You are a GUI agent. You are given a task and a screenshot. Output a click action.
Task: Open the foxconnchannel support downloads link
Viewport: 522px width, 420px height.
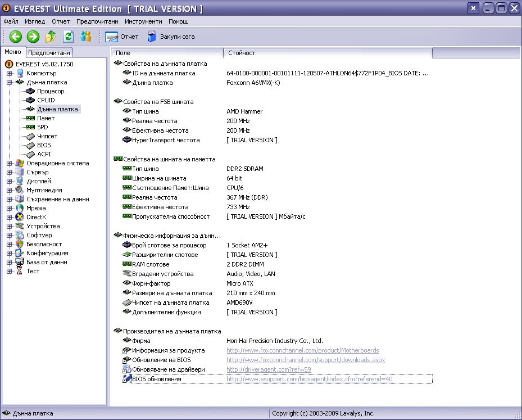(306, 360)
